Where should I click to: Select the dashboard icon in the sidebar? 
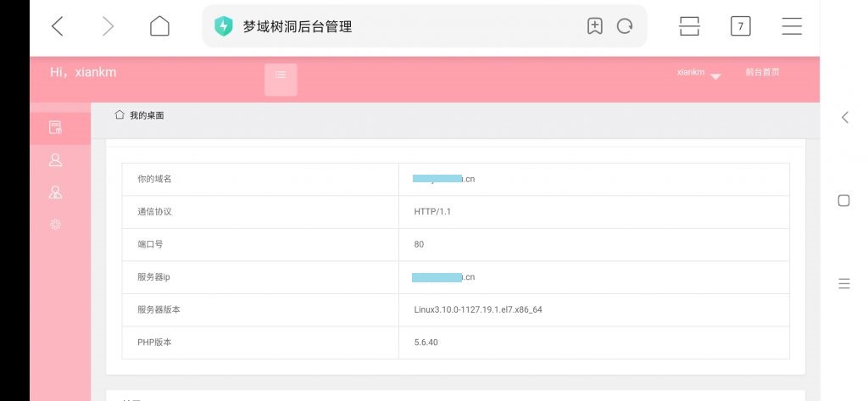point(56,127)
